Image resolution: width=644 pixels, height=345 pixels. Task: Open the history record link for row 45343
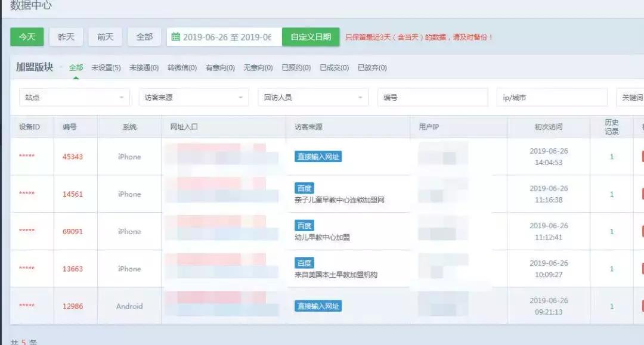point(611,156)
